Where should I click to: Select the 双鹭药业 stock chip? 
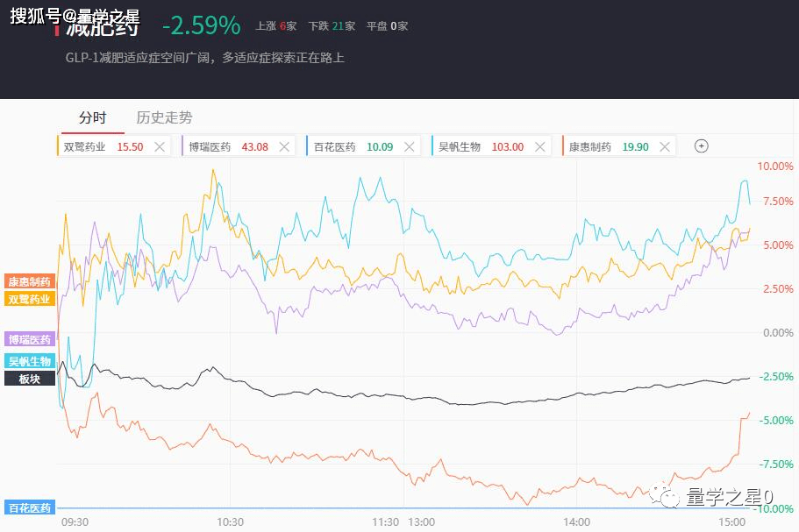103,147
